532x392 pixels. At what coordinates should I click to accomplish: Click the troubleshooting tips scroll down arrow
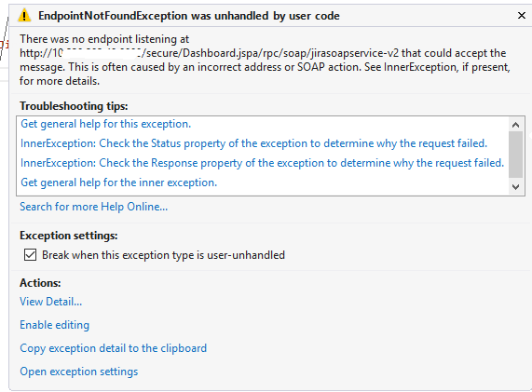(x=516, y=187)
